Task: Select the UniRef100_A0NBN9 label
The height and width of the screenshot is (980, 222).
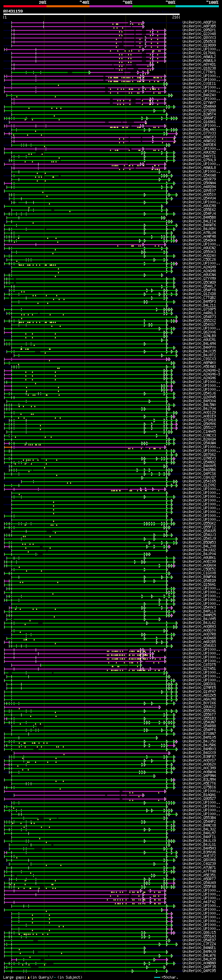Action: pyautogui.click(x=199, y=963)
